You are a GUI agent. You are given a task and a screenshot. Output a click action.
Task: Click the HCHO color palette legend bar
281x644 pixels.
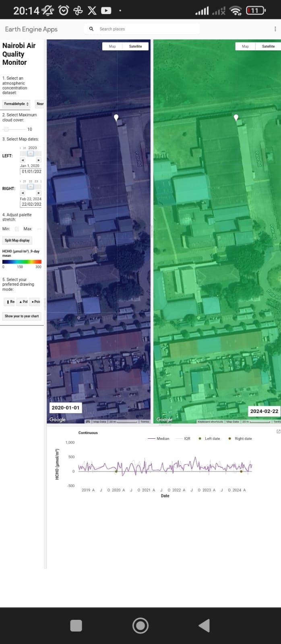click(x=22, y=262)
